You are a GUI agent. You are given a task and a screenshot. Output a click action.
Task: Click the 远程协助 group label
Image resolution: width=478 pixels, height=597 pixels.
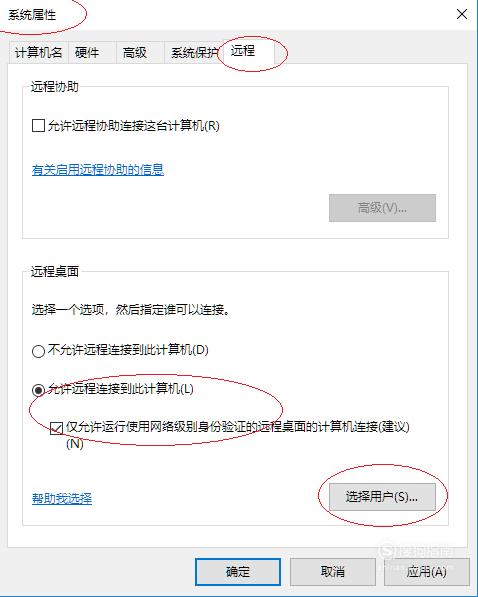(55, 86)
